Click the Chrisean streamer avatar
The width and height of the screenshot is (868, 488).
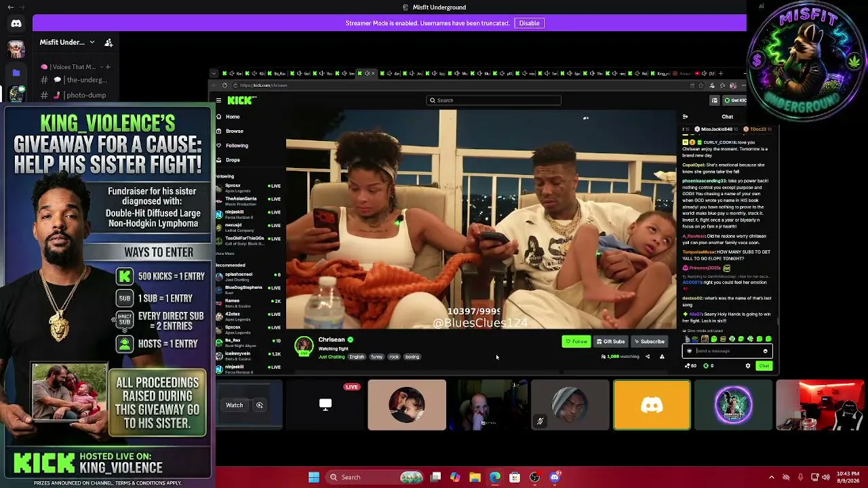click(304, 345)
